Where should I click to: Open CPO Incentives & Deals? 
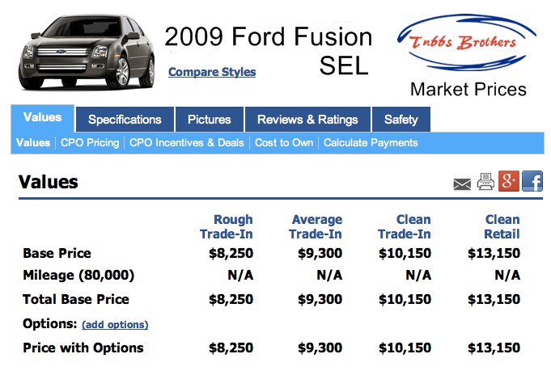pos(187,143)
